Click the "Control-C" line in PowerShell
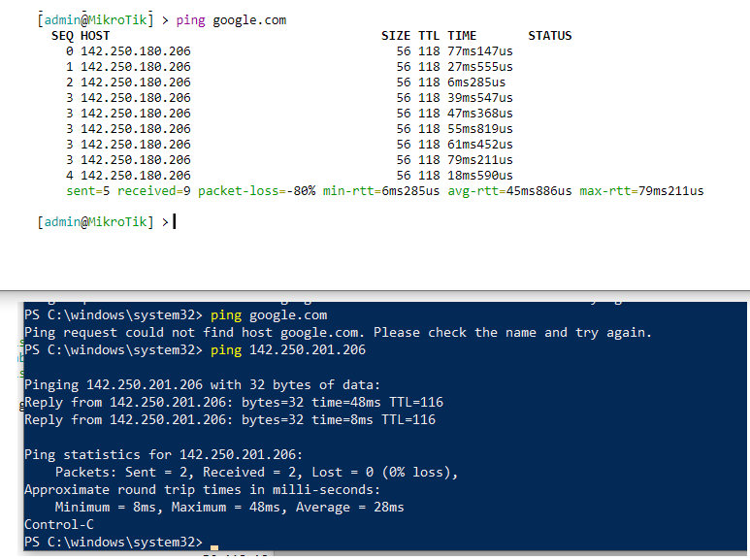This screenshot has height=560, width=750. (x=57, y=524)
